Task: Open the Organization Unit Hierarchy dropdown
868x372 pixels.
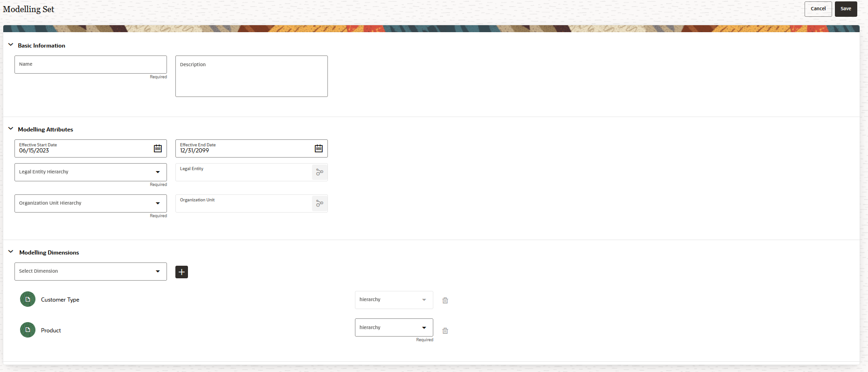Action: click(x=90, y=203)
